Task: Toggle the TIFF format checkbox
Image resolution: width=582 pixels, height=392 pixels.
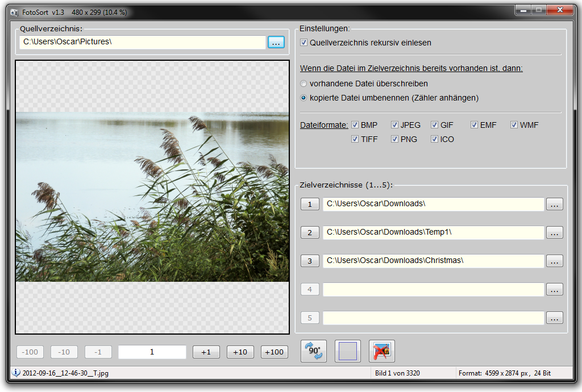Action: [355, 139]
